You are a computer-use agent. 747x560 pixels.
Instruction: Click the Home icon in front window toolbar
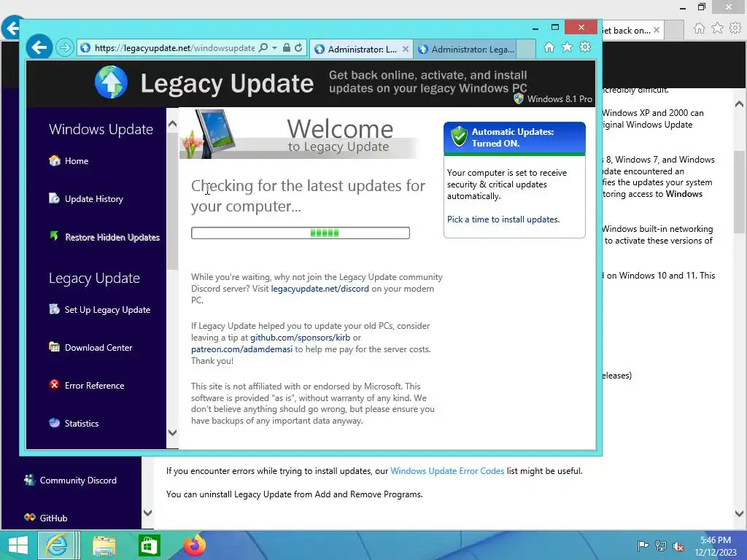click(549, 47)
